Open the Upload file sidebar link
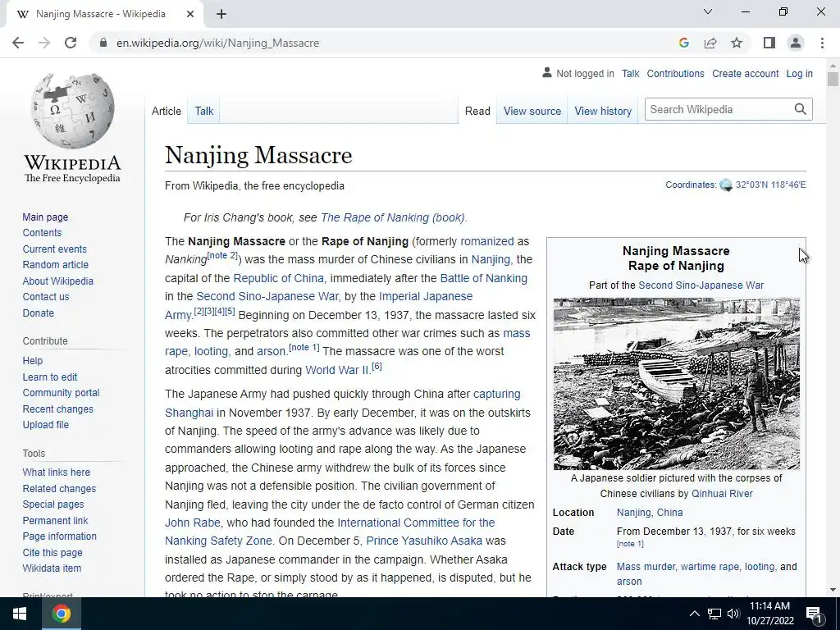The height and width of the screenshot is (630, 840). click(46, 424)
